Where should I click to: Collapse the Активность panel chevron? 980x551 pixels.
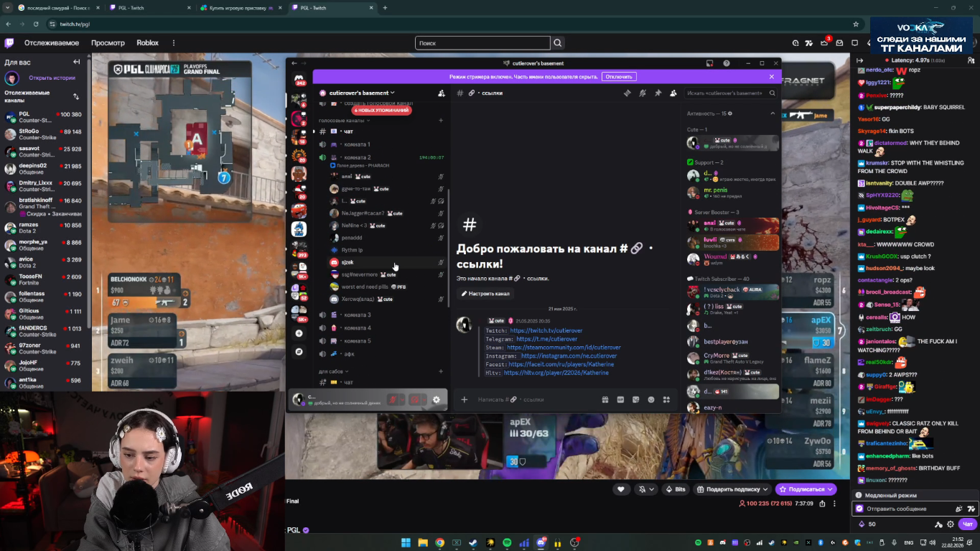pyautogui.click(x=773, y=114)
